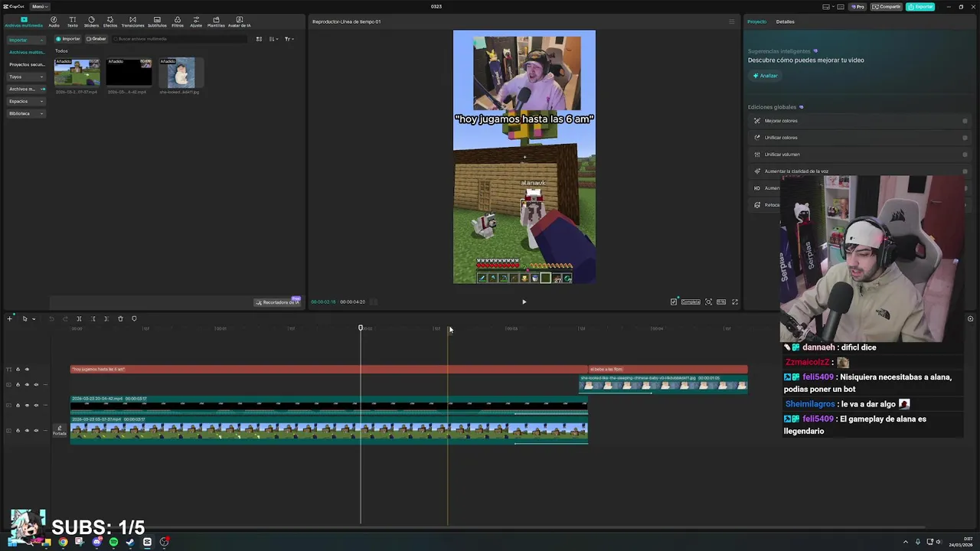Viewport: 980px width, 551px height.
Task: Click the Importar button with plus
Action: coord(68,39)
